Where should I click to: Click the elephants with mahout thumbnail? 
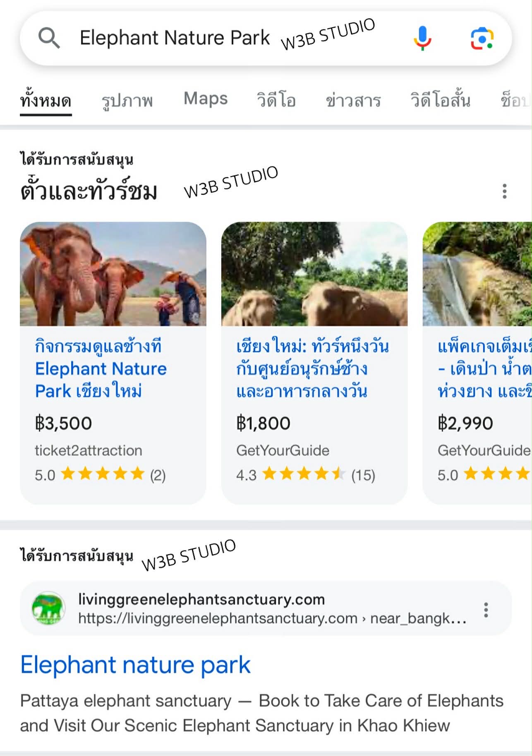(x=113, y=274)
